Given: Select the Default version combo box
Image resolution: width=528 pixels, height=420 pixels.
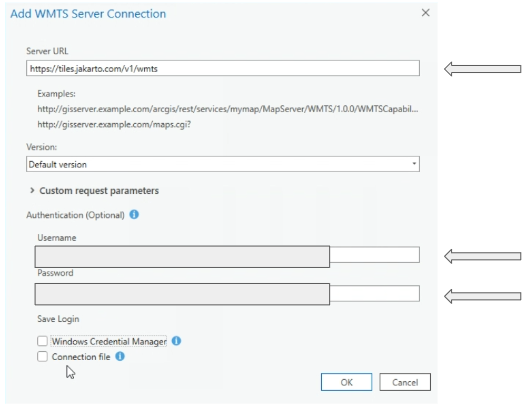Looking at the screenshot, I should [x=223, y=164].
